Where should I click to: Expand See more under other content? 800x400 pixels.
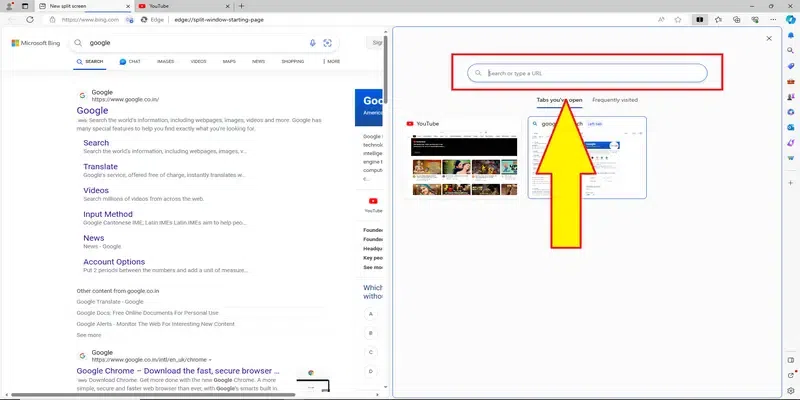click(x=89, y=335)
